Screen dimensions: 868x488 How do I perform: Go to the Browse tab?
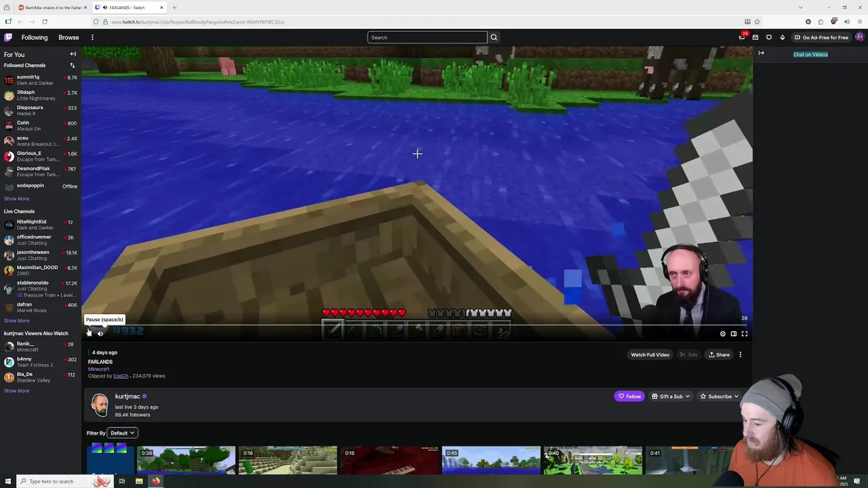click(68, 37)
